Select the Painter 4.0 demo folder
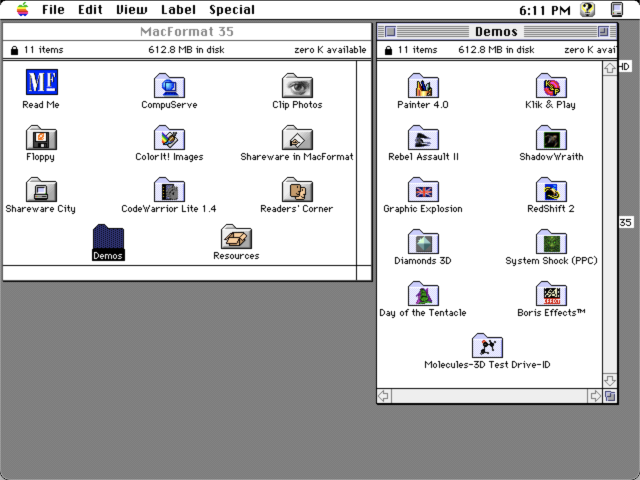The width and height of the screenshot is (640, 480). coord(423,85)
